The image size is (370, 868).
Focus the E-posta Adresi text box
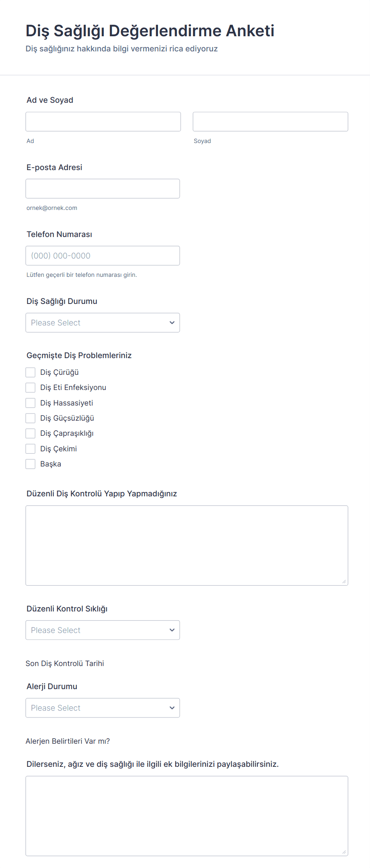(x=103, y=188)
